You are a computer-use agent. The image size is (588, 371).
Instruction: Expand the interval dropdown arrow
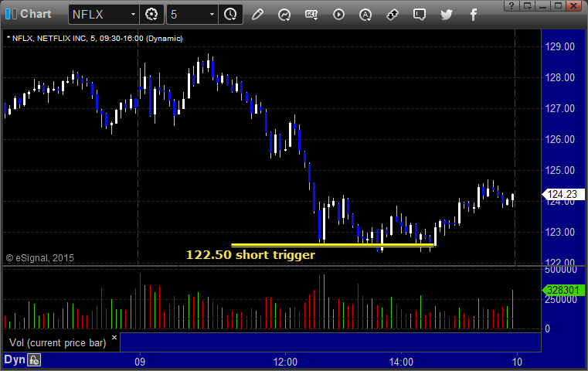click(x=212, y=15)
